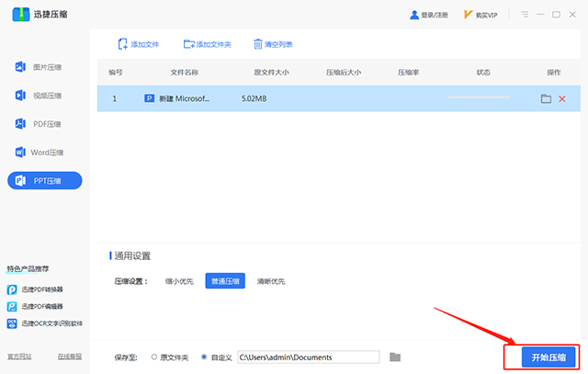Choose the 自定义 save location radio
Screen dimensions: 588x374
point(204,357)
